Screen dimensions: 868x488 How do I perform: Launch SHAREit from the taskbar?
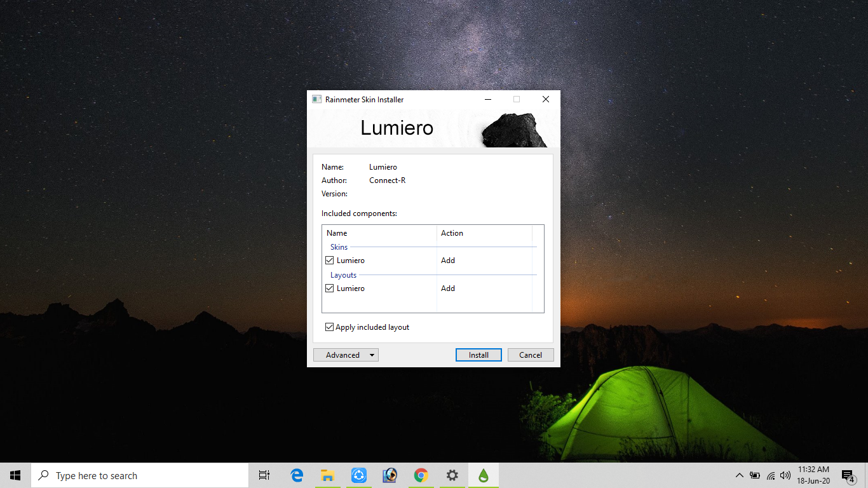click(x=359, y=475)
